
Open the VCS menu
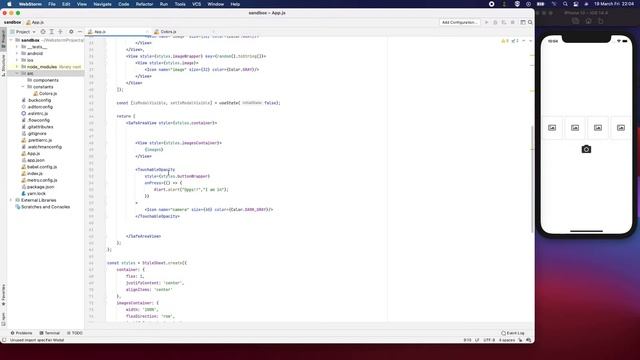[x=196, y=4]
